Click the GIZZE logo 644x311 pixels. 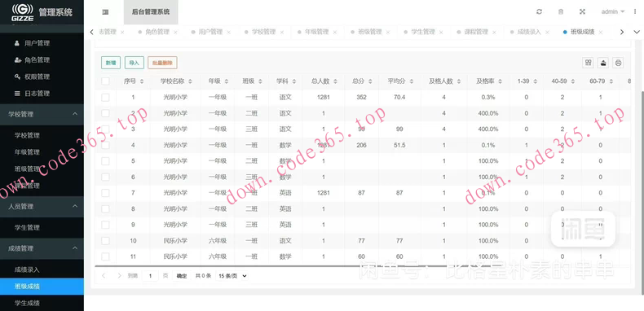click(22, 12)
